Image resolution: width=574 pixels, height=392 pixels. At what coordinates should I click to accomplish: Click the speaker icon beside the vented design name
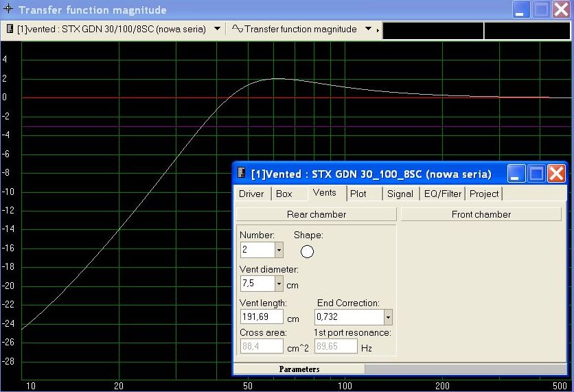(10, 30)
